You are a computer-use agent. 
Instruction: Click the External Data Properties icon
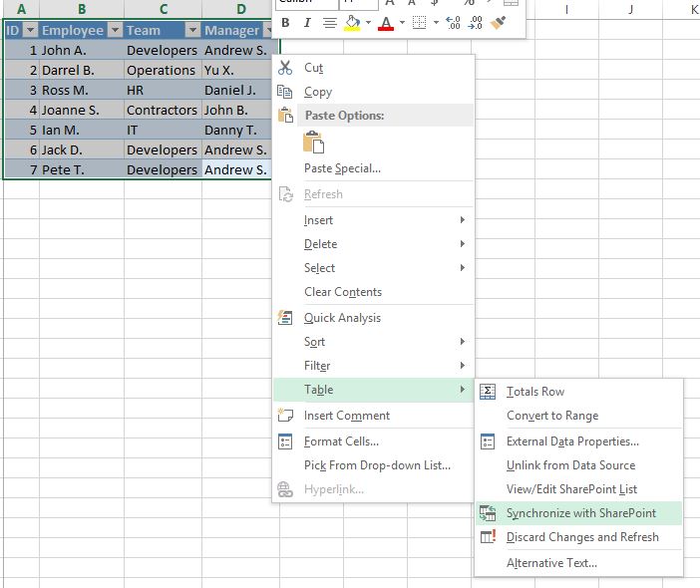click(488, 441)
